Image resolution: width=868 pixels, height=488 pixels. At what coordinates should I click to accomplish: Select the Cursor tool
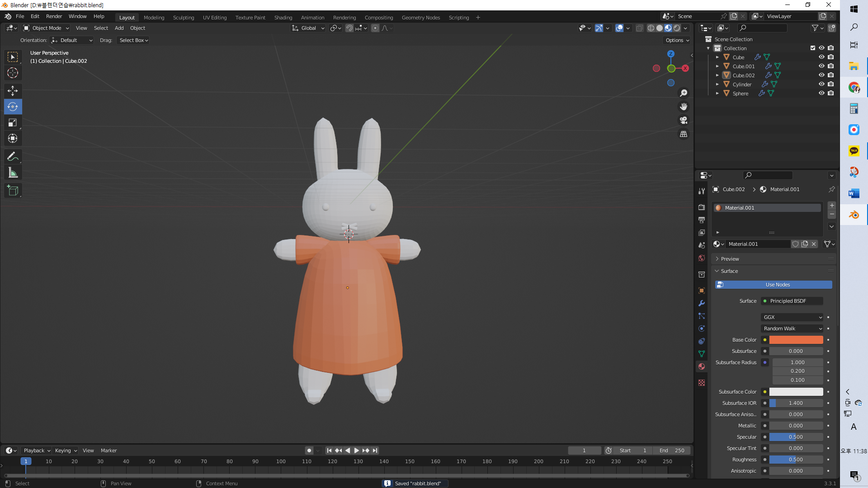click(13, 73)
